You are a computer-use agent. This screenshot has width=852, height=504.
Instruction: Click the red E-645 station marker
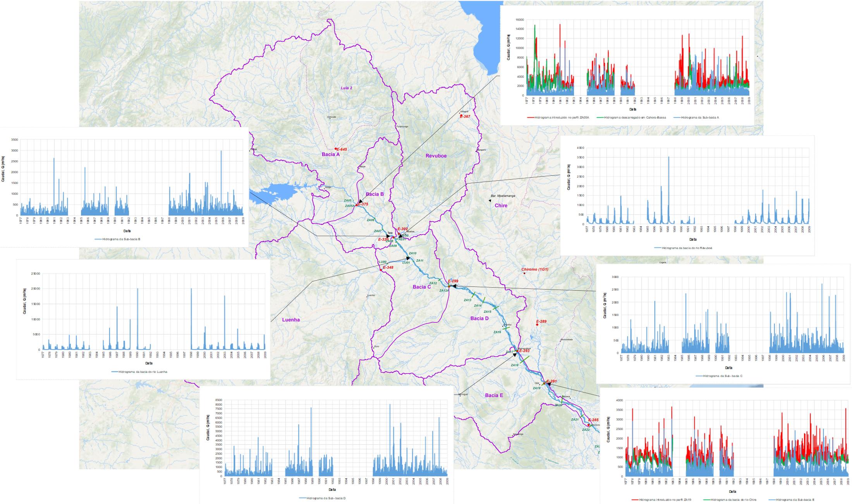pyautogui.click(x=336, y=149)
